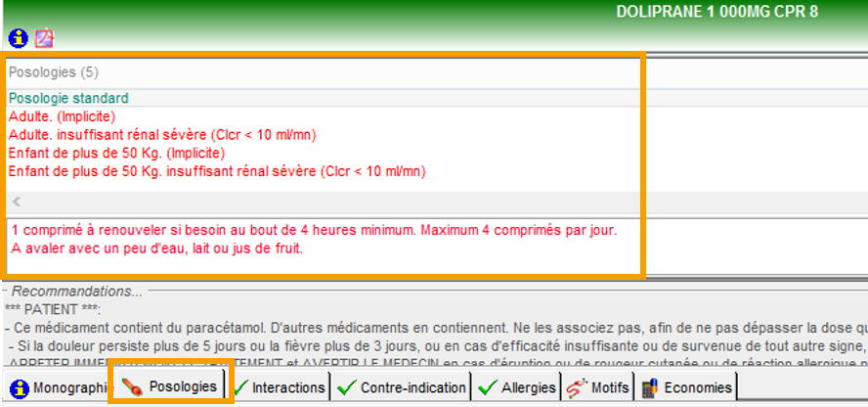
Task: Select Enfant insuffisant rénal sévère posology row
Action: tap(217, 171)
